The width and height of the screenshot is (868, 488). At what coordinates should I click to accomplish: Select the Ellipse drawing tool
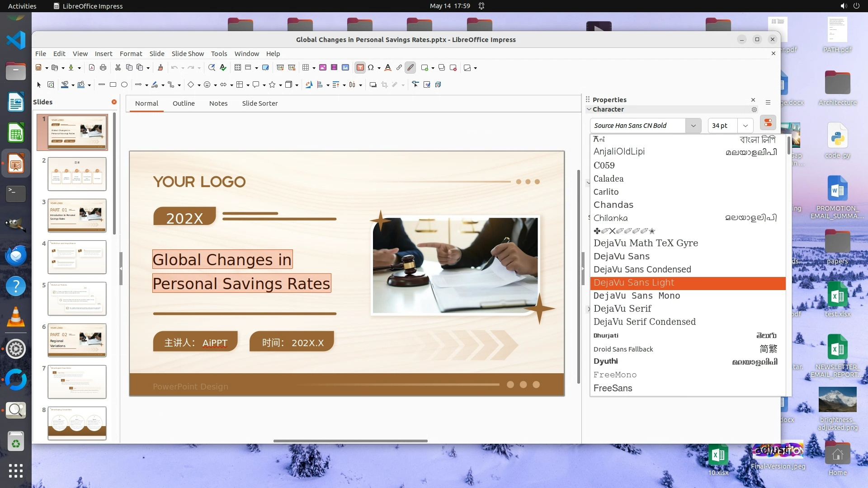coord(124,84)
